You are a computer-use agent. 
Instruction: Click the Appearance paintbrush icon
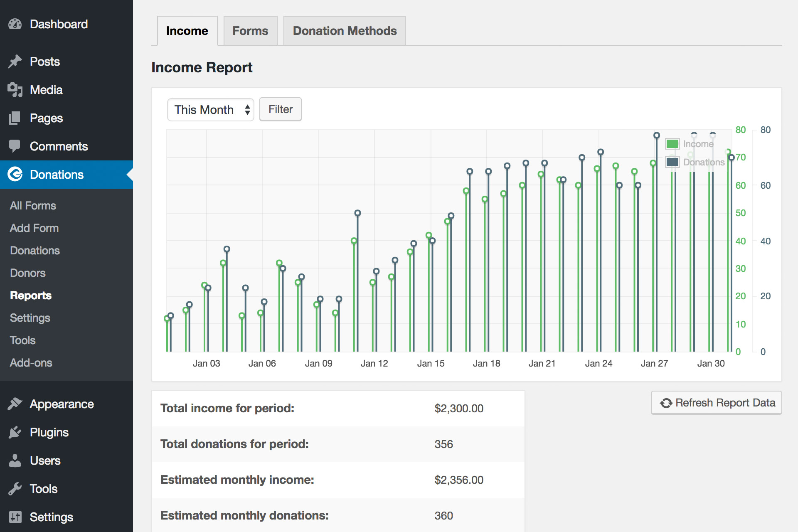point(15,404)
